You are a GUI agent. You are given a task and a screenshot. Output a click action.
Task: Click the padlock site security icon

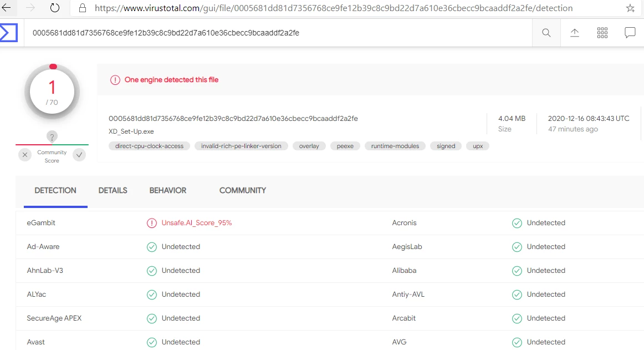(83, 8)
